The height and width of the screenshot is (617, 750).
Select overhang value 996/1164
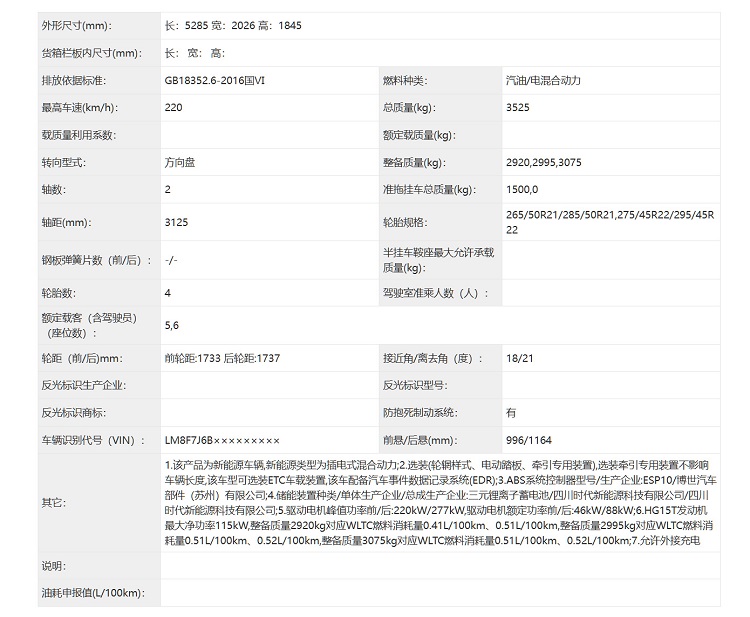tap(529, 441)
